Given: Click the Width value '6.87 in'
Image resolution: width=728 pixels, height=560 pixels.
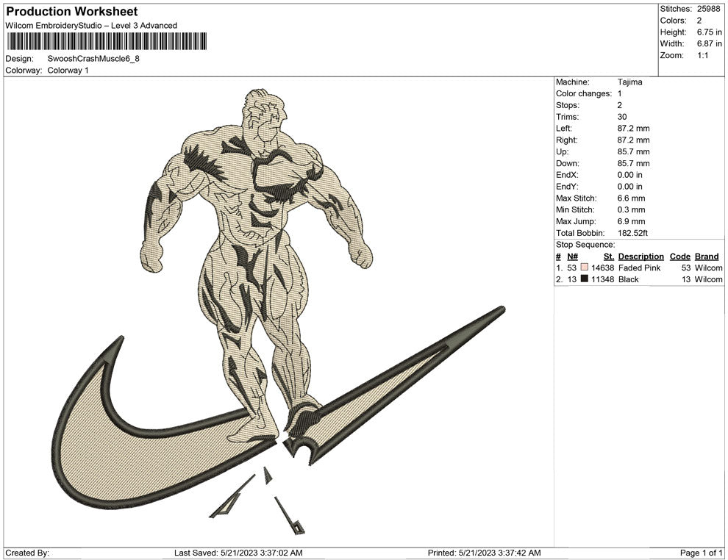Looking at the screenshot, I should 709,43.
